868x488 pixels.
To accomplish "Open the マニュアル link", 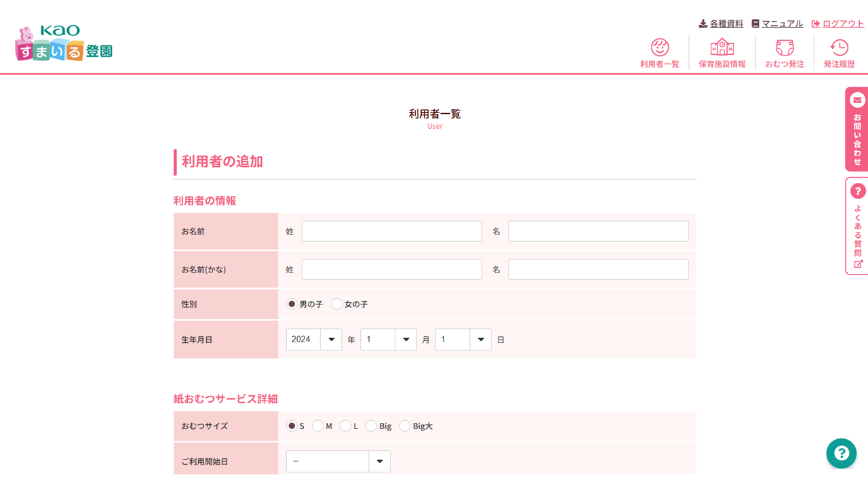I will pos(783,24).
